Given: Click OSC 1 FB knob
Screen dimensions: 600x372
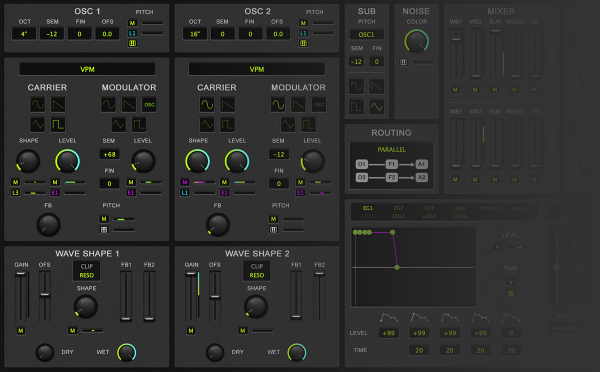Looking at the screenshot, I should coord(48,225).
